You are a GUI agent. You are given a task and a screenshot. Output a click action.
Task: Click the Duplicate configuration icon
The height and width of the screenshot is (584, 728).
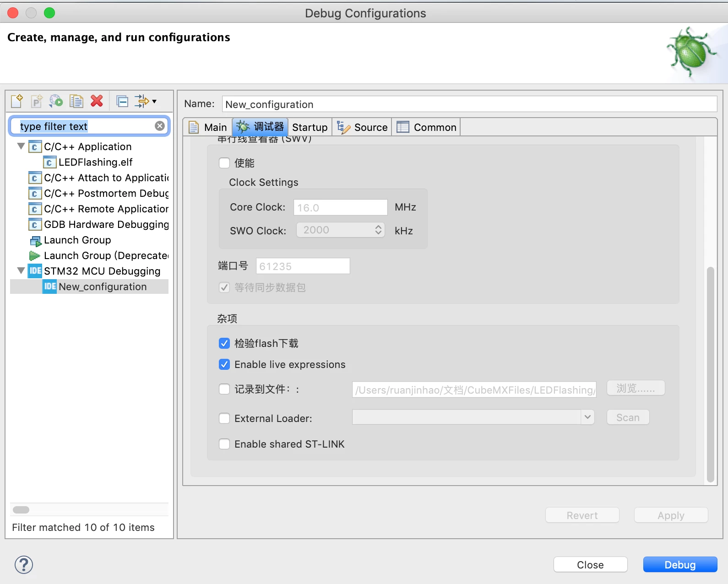tap(76, 101)
